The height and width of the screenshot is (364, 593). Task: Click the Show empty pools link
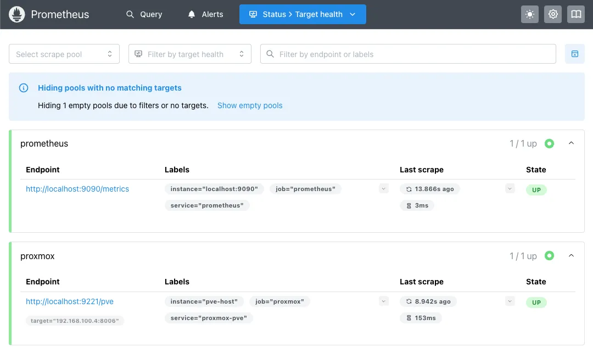(250, 105)
